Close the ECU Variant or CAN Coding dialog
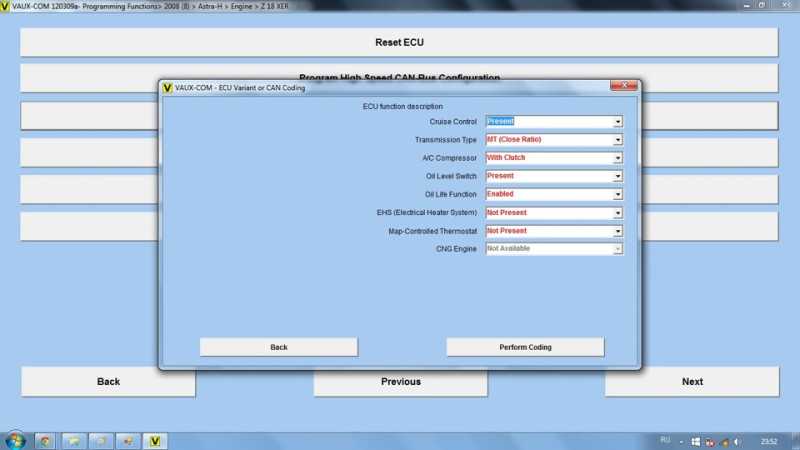 coord(623,85)
